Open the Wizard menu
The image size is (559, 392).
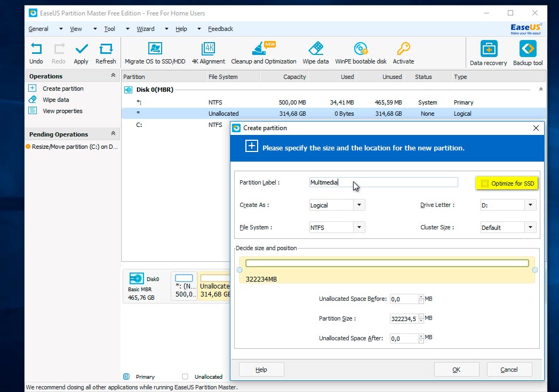coord(146,29)
